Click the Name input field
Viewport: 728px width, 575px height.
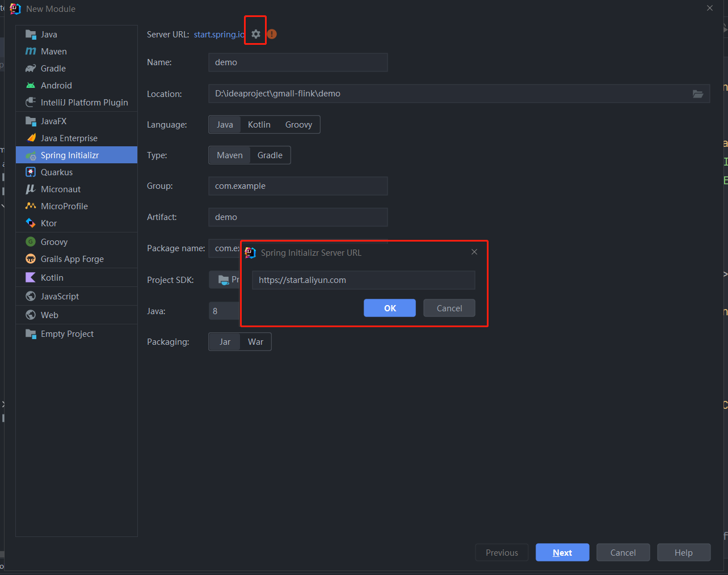(298, 62)
